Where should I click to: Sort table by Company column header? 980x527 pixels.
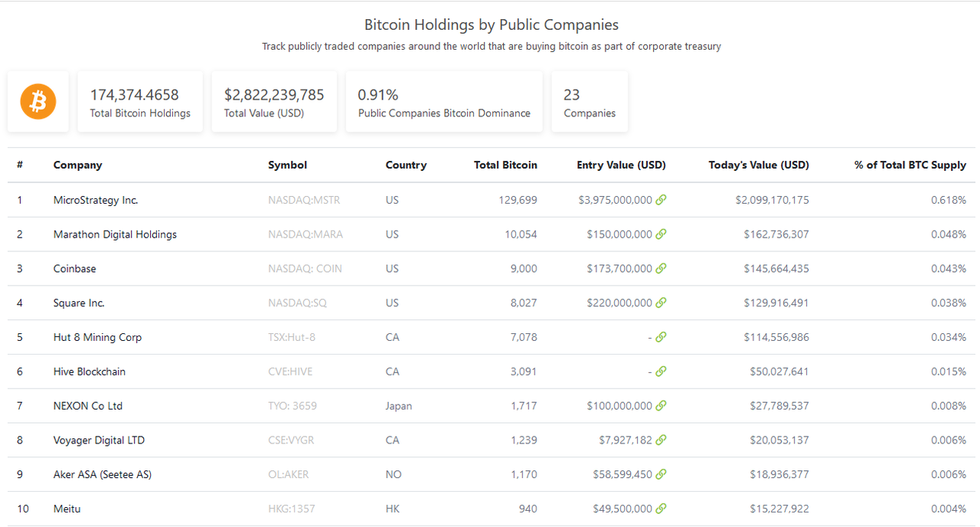click(77, 165)
